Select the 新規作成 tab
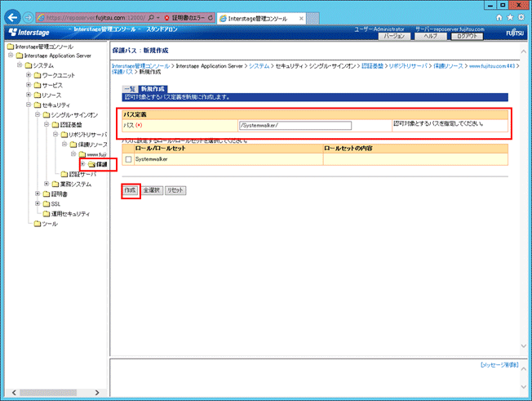Viewport: 532px width, 401px height. [153, 87]
